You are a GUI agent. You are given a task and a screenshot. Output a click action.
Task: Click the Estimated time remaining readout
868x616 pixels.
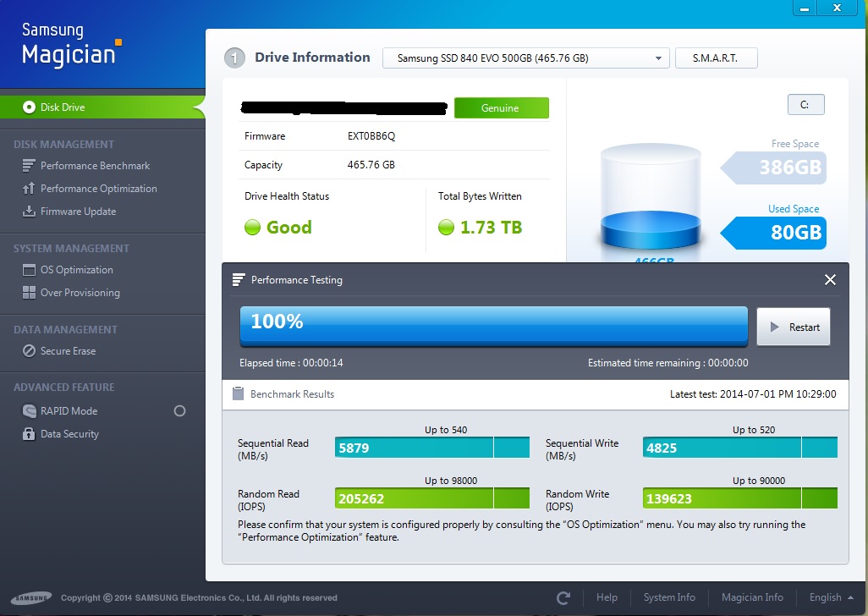pyautogui.click(x=668, y=363)
